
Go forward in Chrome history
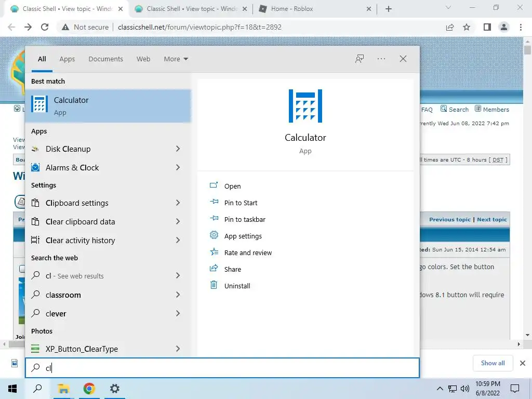click(x=28, y=27)
